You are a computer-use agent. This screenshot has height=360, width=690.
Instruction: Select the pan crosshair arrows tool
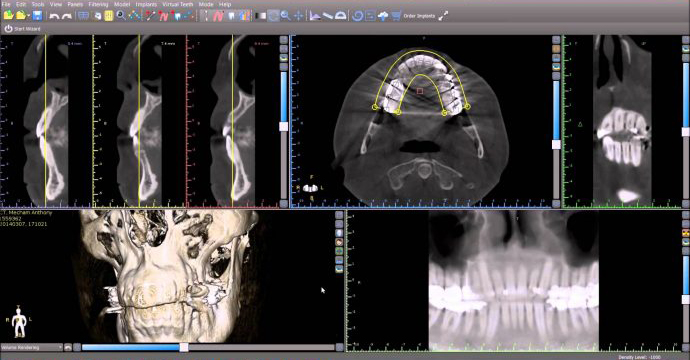click(299, 16)
